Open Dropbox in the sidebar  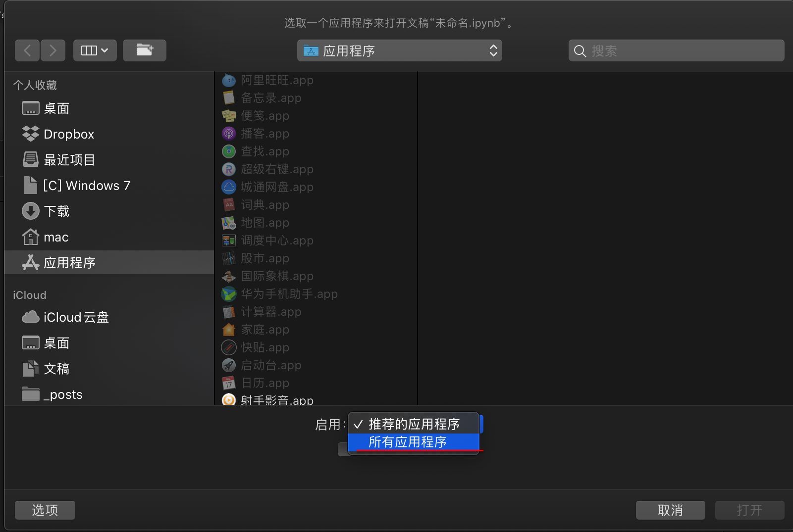[68, 134]
